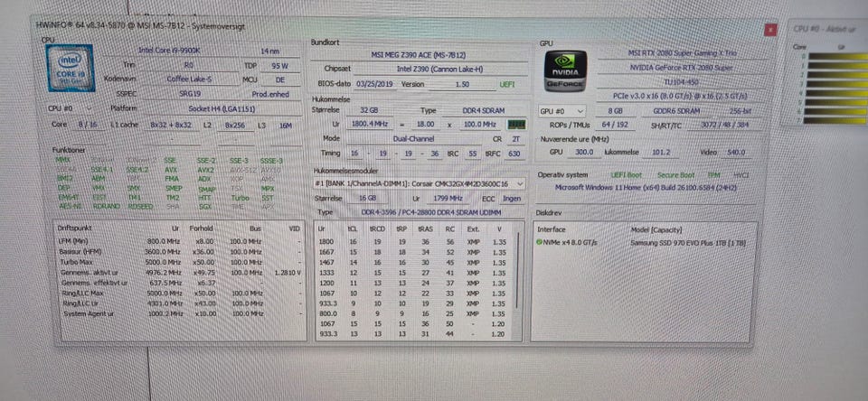Click the Core 0 usage bar in CPU #0 window
868x401 pixels.
click(x=835, y=56)
